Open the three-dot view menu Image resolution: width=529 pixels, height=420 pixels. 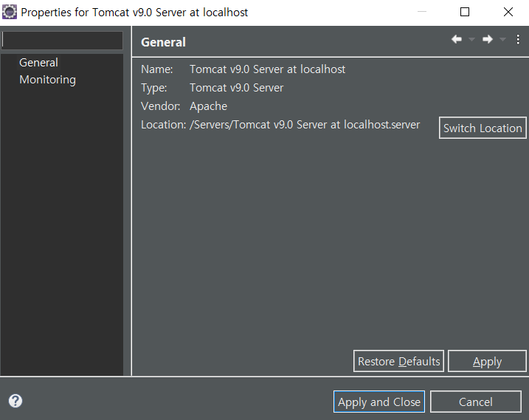tap(518, 39)
